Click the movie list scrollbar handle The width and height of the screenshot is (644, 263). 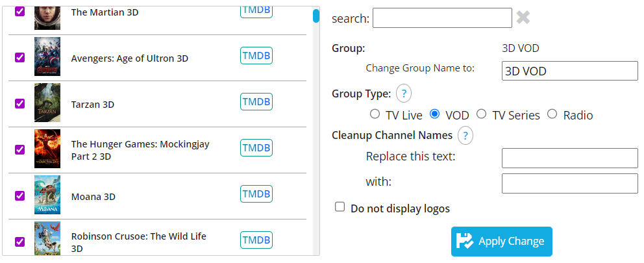pos(316,16)
